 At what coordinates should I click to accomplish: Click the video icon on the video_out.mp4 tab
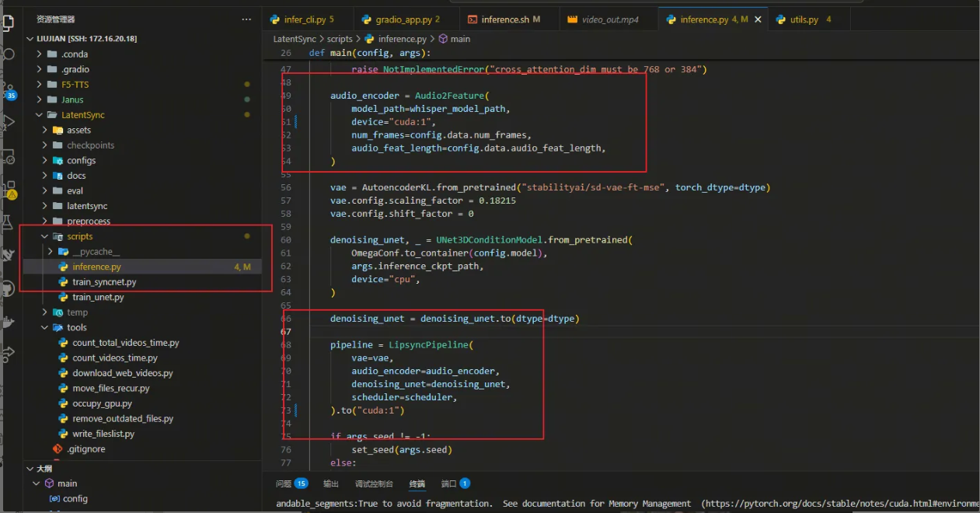573,19
